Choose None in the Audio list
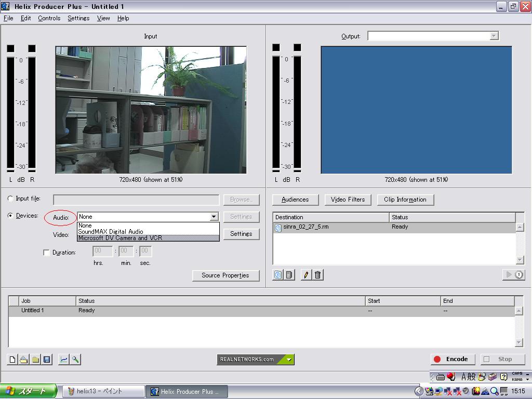This screenshot has width=532, height=399. tap(148, 225)
